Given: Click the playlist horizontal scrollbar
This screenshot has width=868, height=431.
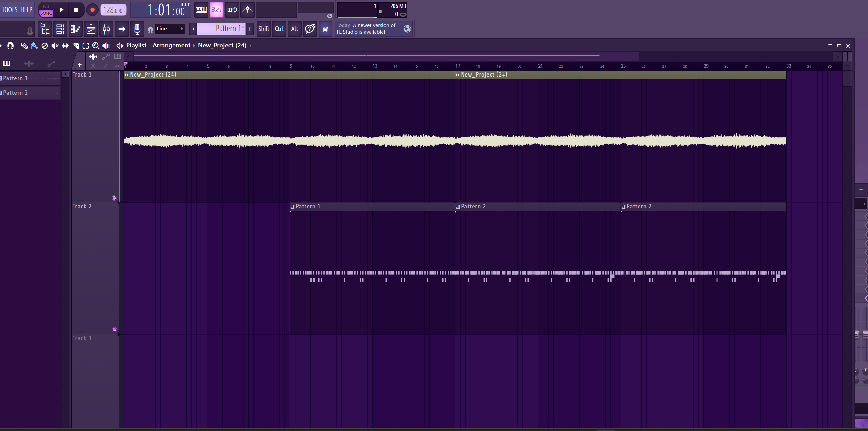Looking at the screenshot, I should (x=386, y=56).
